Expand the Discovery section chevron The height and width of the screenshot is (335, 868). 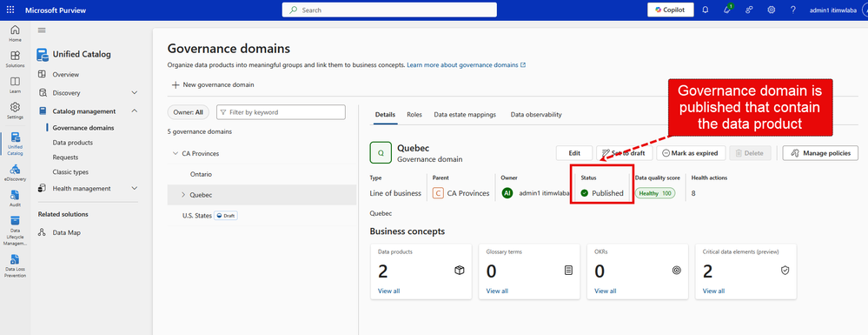(x=135, y=92)
